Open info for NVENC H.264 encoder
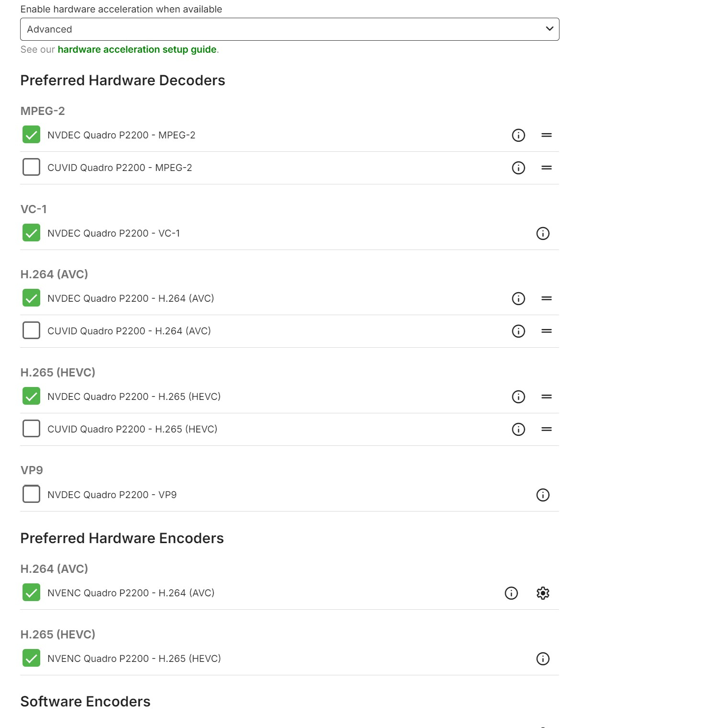 (511, 593)
